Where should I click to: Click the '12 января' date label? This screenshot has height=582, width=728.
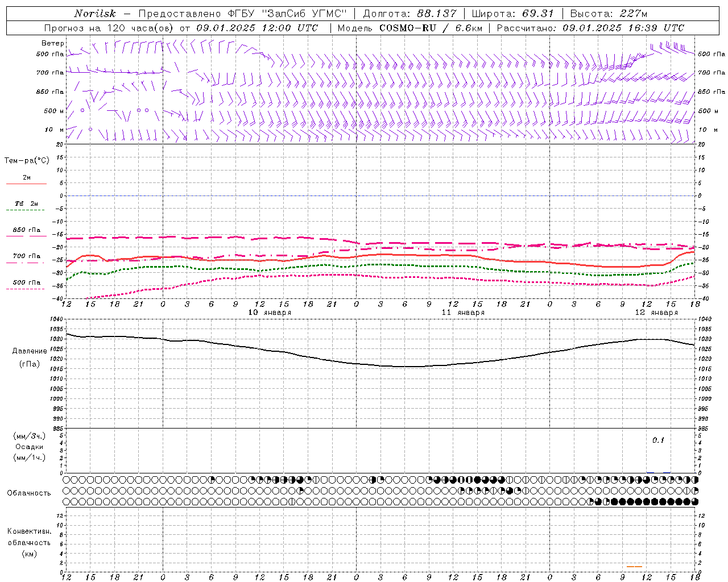(656, 313)
